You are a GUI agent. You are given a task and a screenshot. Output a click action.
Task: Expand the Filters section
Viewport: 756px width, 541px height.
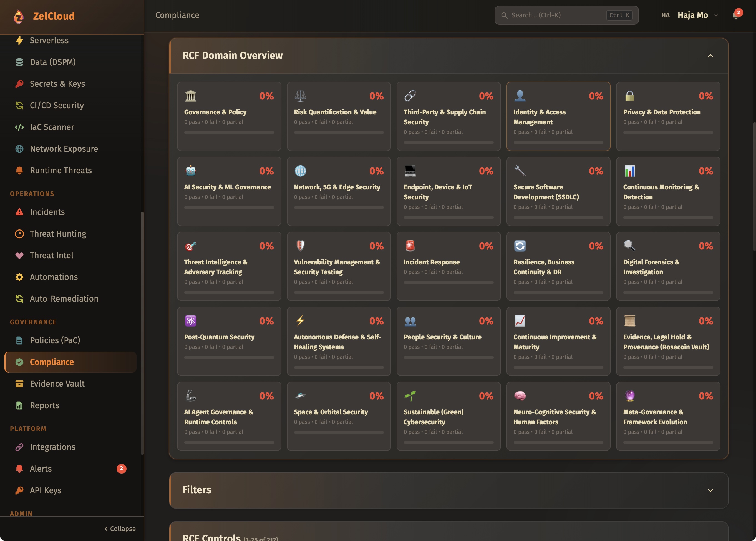(x=710, y=490)
